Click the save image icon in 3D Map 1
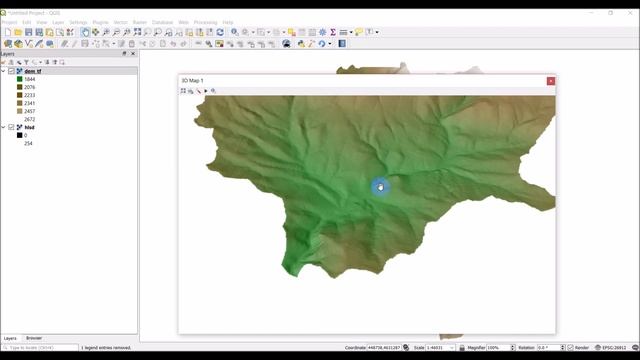 tap(191, 91)
